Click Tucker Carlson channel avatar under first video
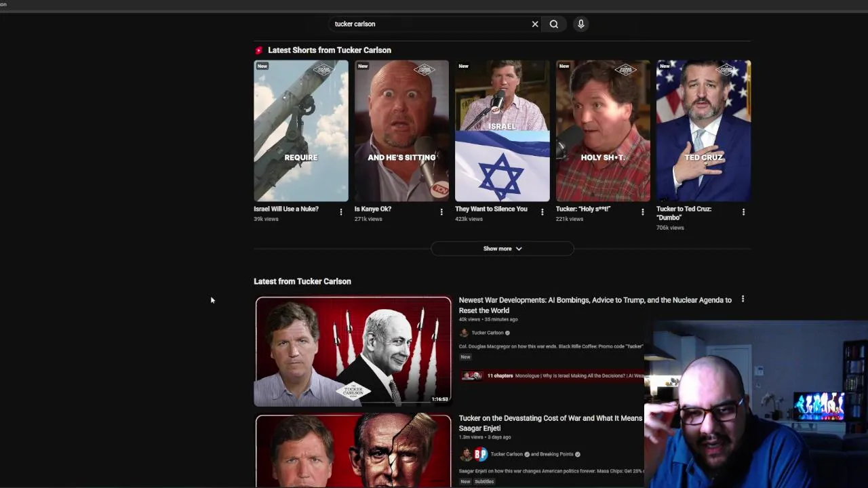This screenshot has height=488, width=868. tap(464, 333)
